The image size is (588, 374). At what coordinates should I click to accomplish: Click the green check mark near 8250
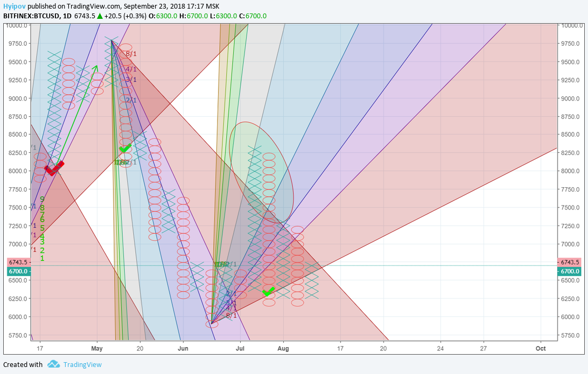[x=125, y=149]
